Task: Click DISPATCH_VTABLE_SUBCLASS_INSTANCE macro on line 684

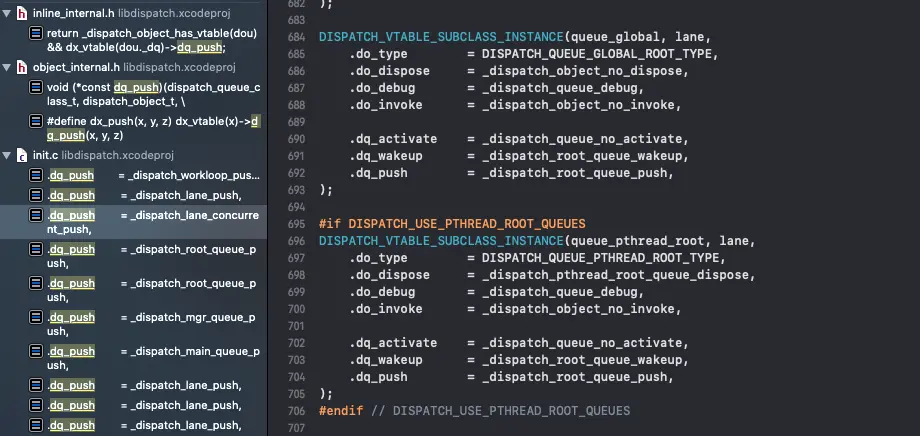Action: 441,37
